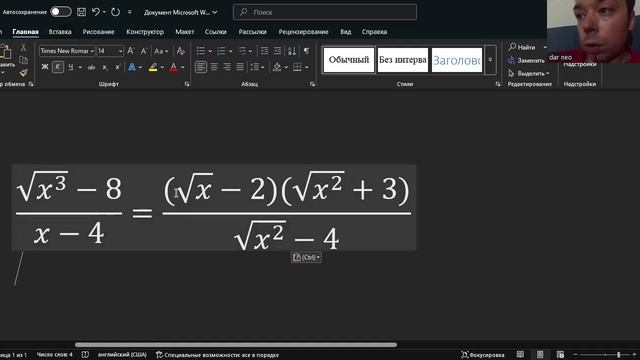
Task: Go to the Рассылки tab
Action: (x=252, y=32)
